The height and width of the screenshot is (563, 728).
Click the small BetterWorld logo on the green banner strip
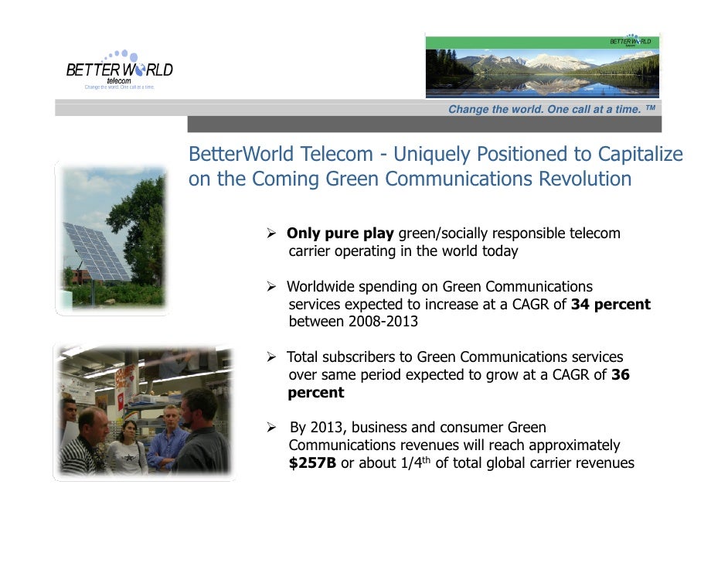631,41
